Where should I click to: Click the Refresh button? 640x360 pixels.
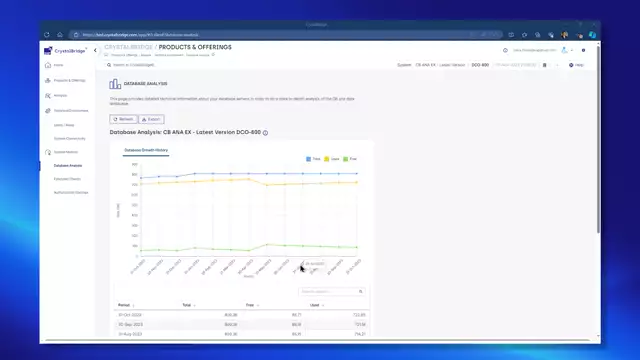123,119
